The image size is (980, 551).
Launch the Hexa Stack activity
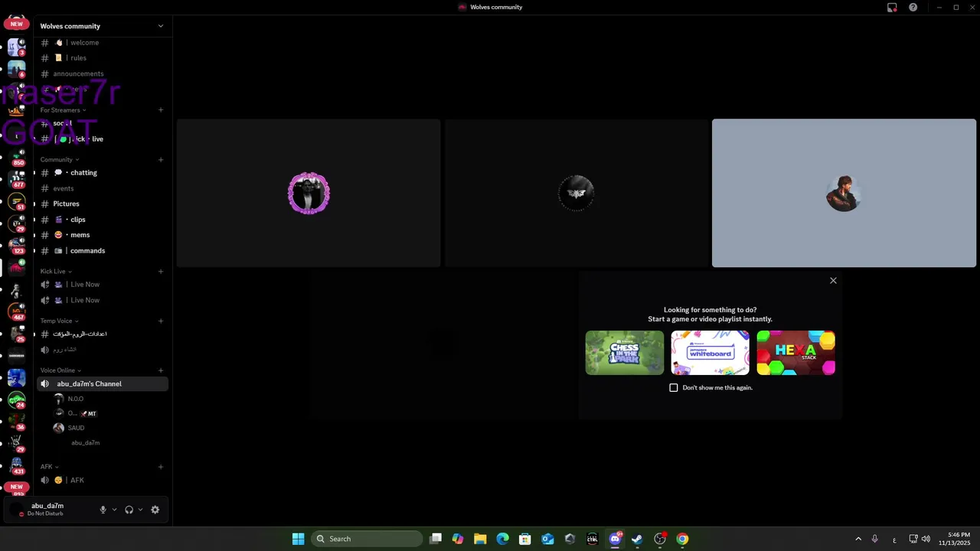pos(795,353)
